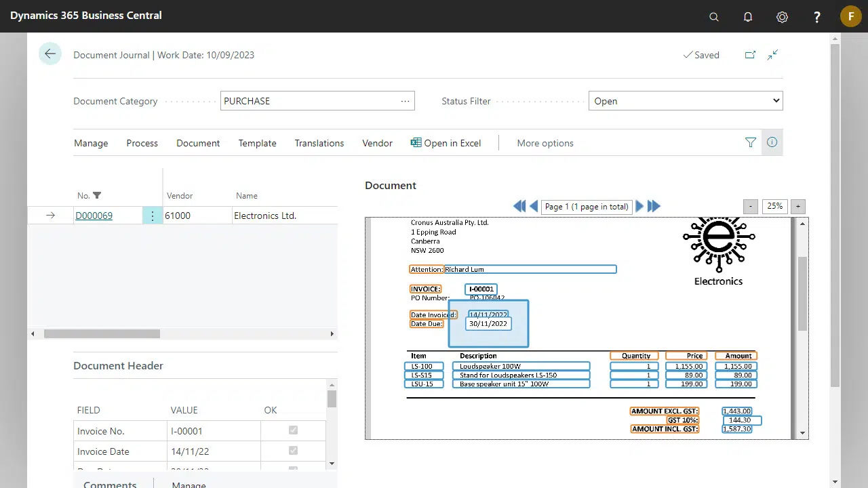
Task: Open page in new window icon
Action: pyautogui.click(x=750, y=55)
